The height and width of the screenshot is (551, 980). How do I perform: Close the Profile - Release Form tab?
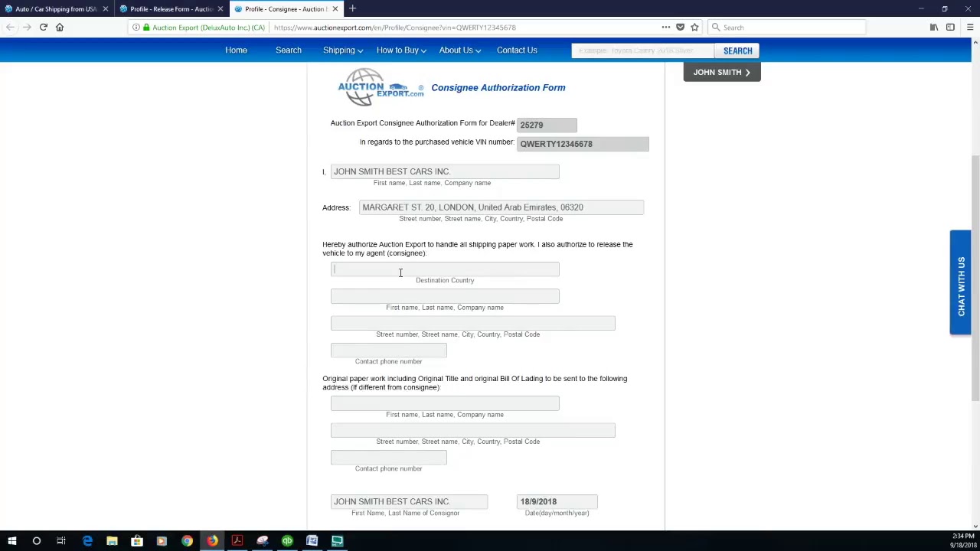click(220, 9)
